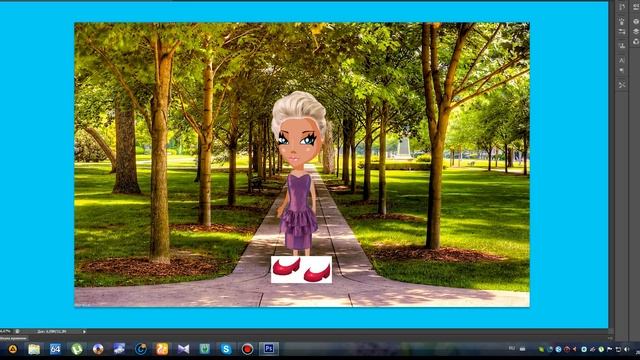Open the Paragraph panel icon

tap(622, 70)
